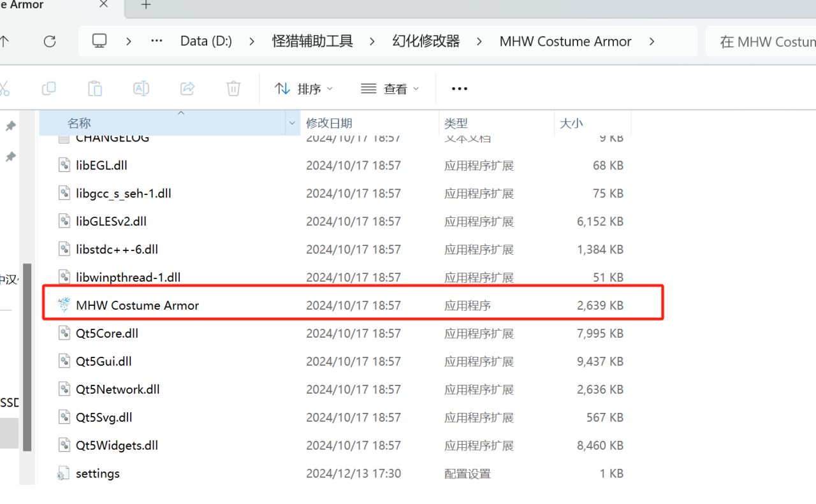The image size is (816, 504).
Task: Select the libGLESv2.dll file icon
Action: pyautogui.click(x=64, y=221)
